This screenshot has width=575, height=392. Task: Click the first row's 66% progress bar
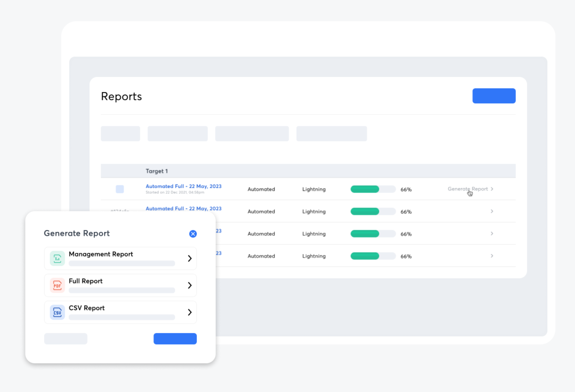[x=373, y=189]
